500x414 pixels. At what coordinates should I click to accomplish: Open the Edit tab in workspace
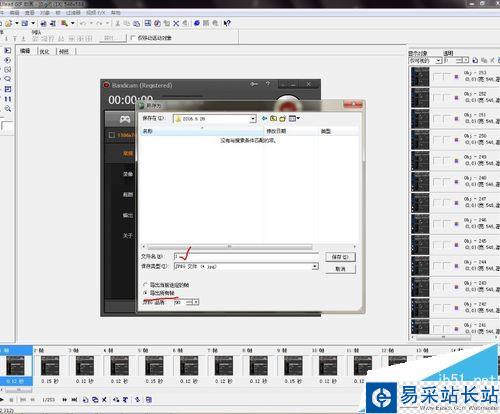[x=25, y=51]
